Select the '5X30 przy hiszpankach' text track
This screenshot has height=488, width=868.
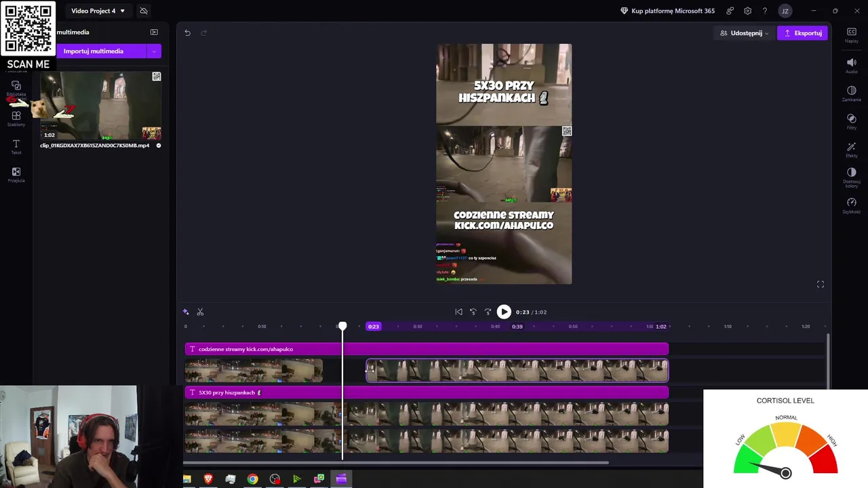(427, 392)
